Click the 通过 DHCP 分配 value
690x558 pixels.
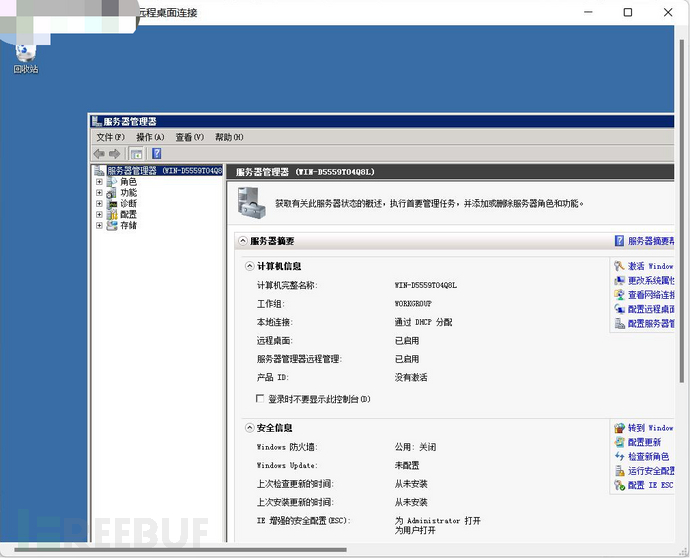tap(423, 322)
